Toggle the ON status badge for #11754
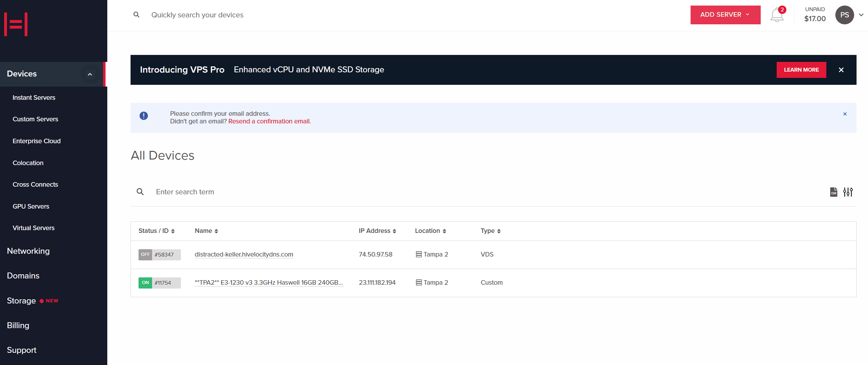The height and width of the screenshot is (365, 868). point(145,283)
